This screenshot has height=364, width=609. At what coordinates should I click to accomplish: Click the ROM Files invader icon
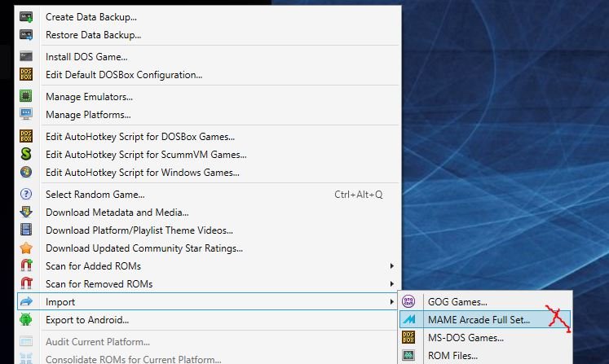coord(408,355)
